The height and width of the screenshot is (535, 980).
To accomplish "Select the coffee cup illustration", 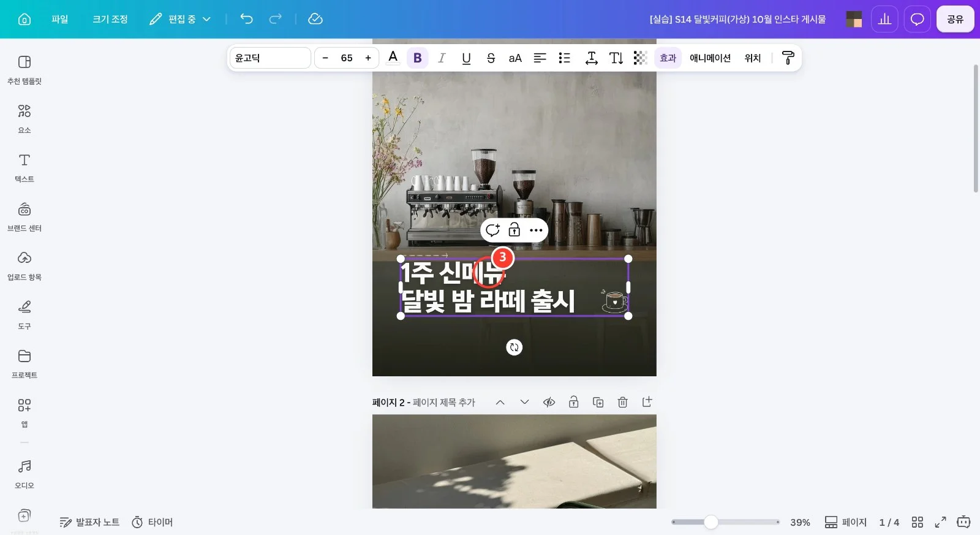I will [614, 301].
